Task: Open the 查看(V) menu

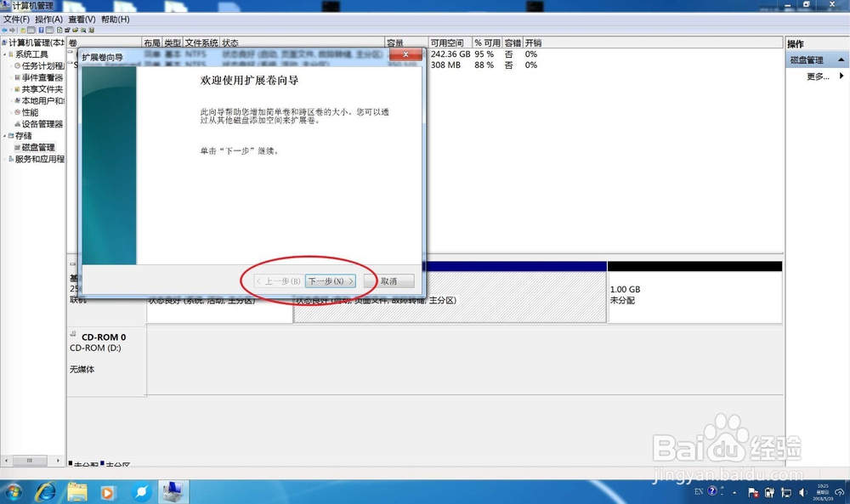Action: click(82, 20)
